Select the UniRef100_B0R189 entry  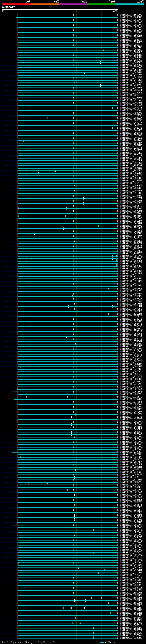point(131,618)
